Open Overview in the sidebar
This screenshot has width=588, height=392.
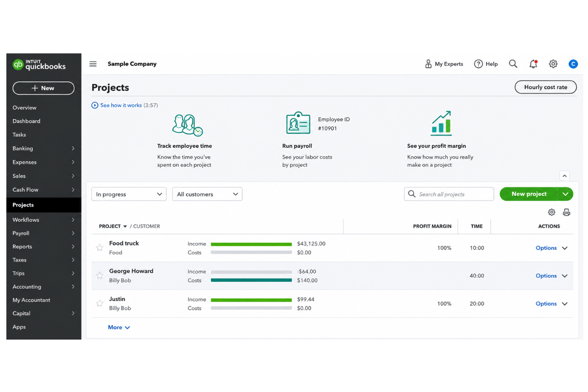[24, 108]
